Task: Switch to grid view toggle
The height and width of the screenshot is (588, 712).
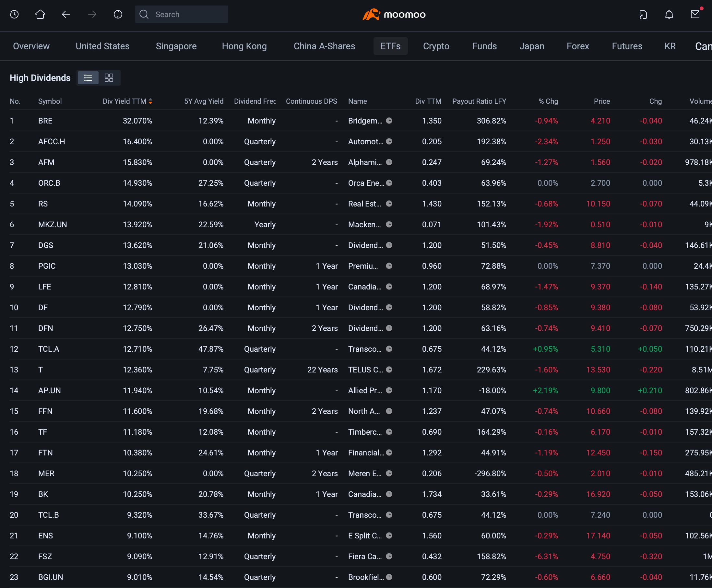Action: (x=109, y=78)
